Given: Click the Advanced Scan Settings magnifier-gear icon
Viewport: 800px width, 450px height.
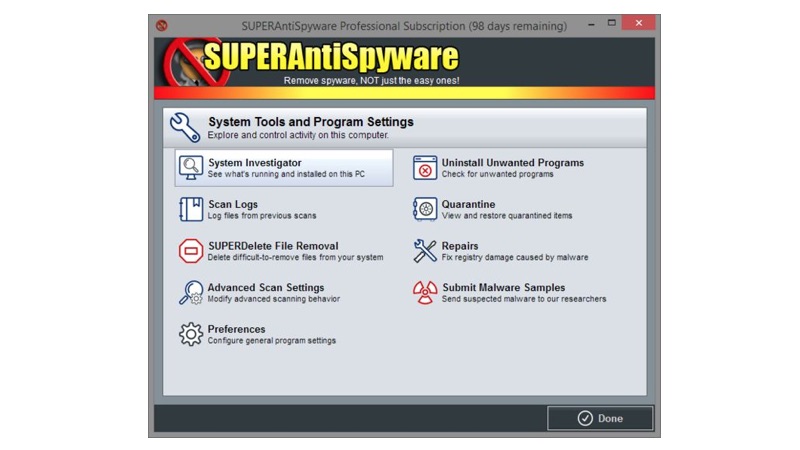Looking at the screenshot, I should [191, 293].
